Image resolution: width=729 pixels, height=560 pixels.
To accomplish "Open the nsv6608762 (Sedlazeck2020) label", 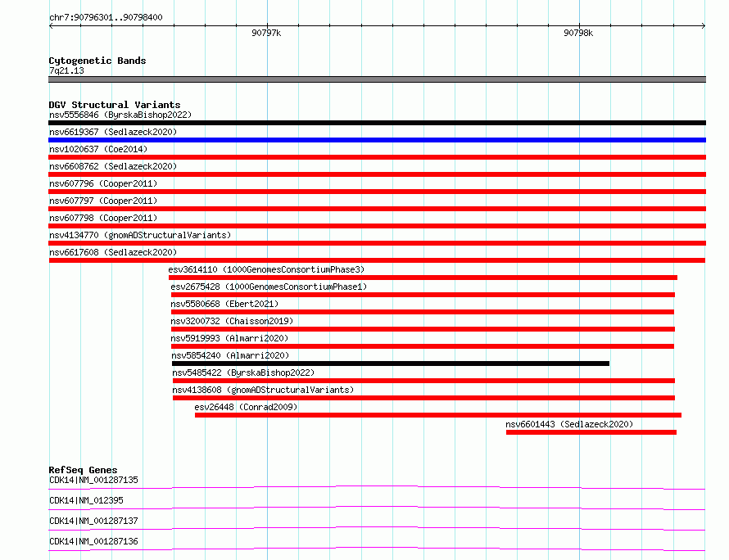I will [113, 166].
